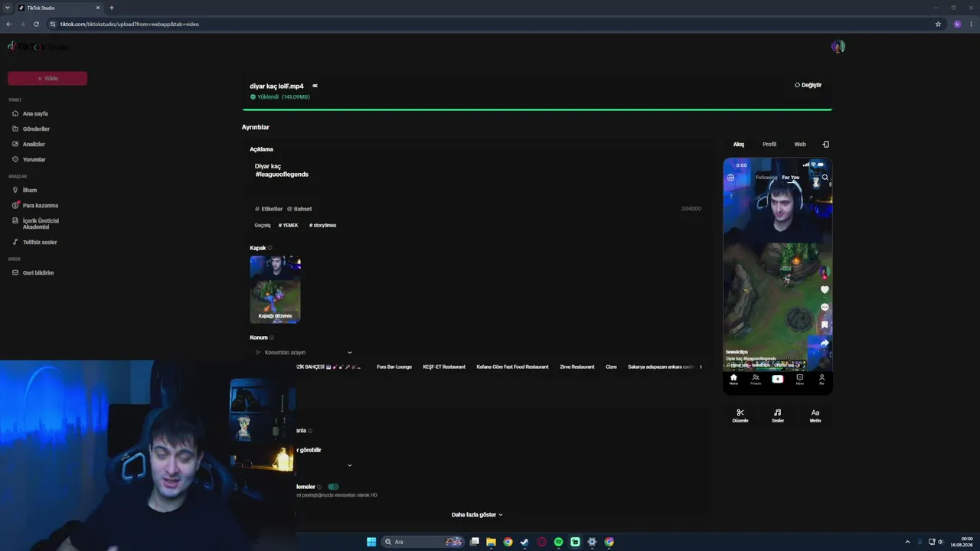Switch preview to Akış tab
980x551 pixels.
click(739, 144)
